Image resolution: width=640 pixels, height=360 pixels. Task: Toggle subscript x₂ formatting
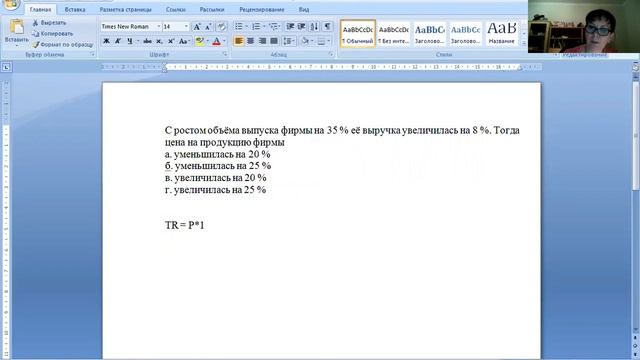pos(159,41)
